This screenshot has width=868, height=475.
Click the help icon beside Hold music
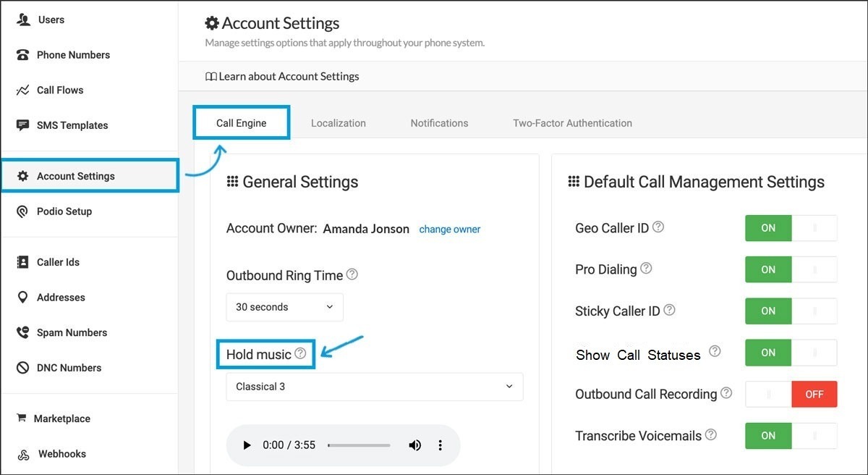[x=300, y=354]
